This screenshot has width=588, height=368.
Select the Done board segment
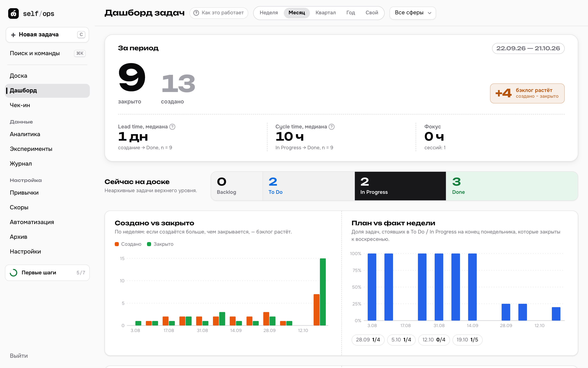(x=512, y=186)
